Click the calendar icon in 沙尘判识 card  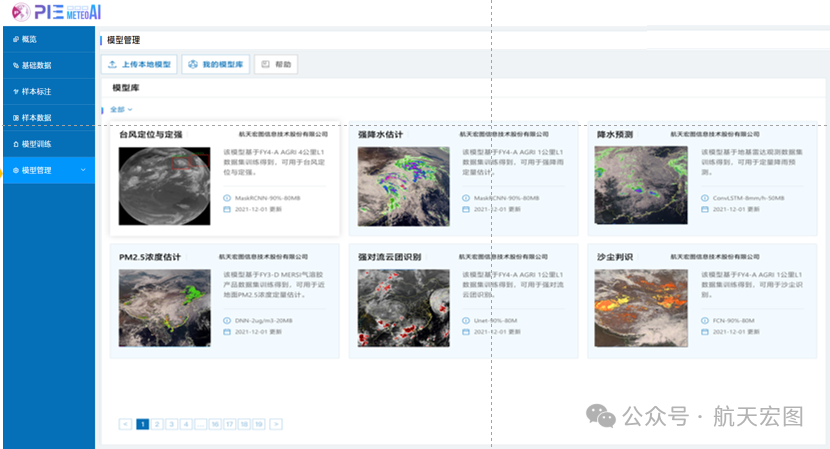click(x=705, y=332)
